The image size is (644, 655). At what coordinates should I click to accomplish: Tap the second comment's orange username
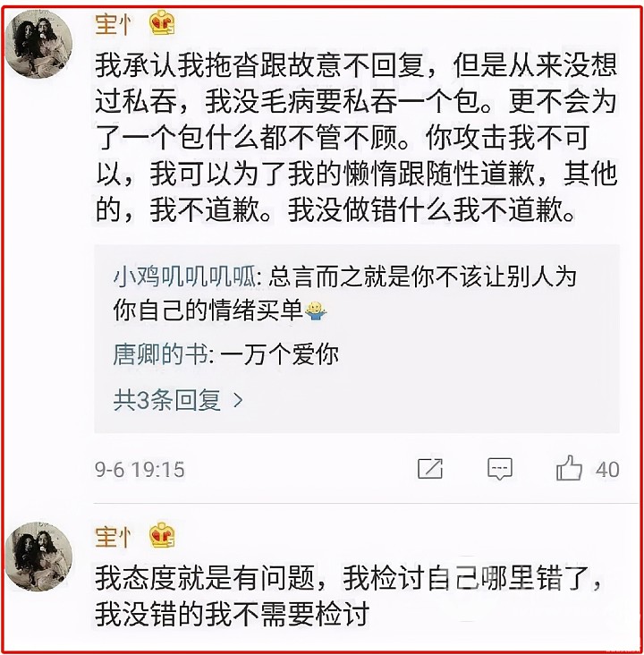pyautogui.click(x=114, y=537)
